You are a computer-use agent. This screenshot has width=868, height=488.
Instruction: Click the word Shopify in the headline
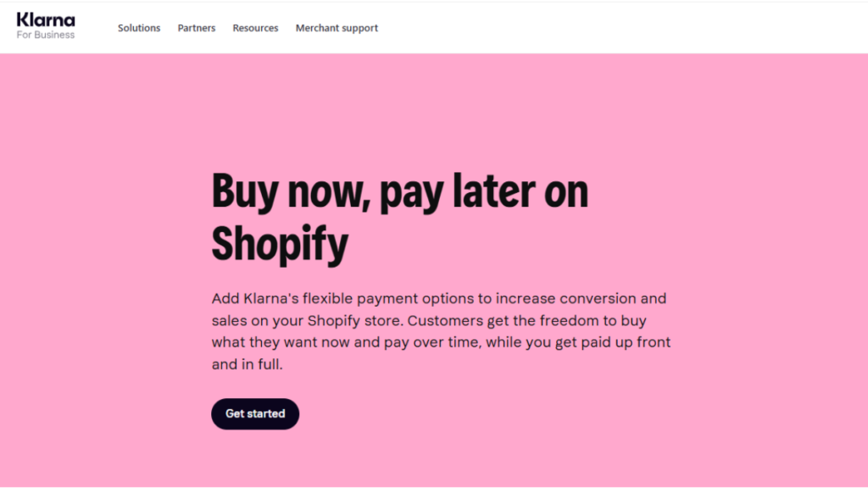click(x=279, y=245)
